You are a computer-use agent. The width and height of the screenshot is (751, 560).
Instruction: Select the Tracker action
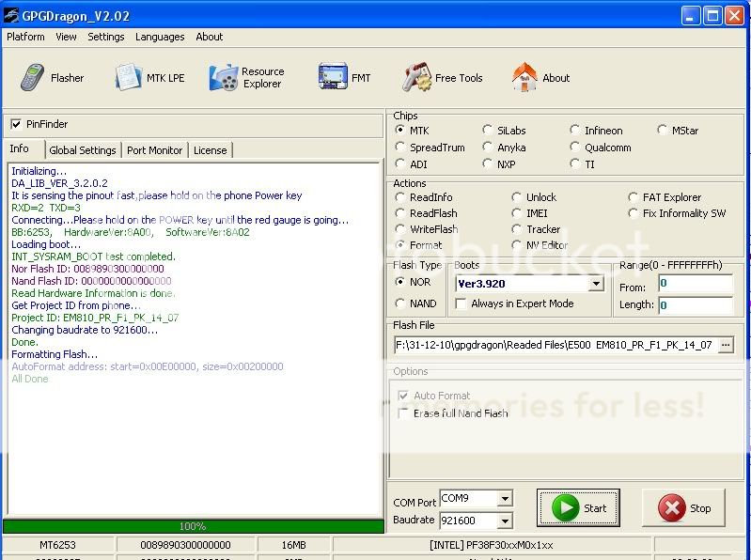click(x=516, y=228)
